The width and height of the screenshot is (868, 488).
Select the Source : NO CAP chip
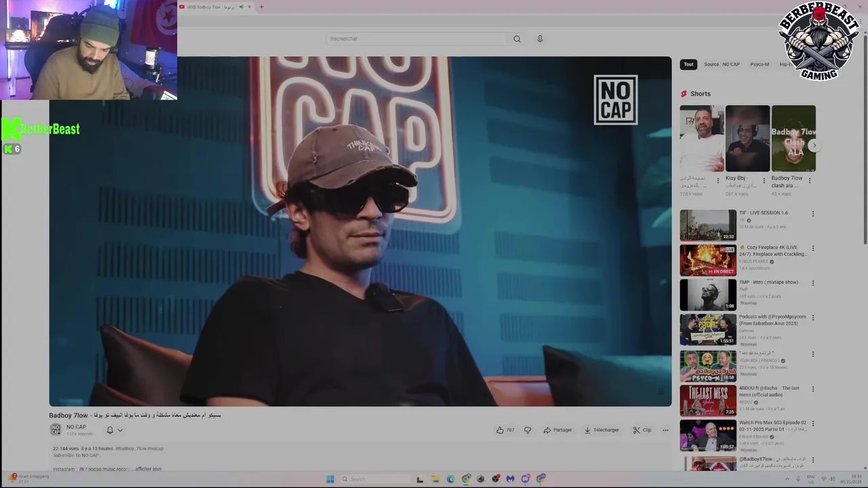pyautogui.click(x=722, y=64)
